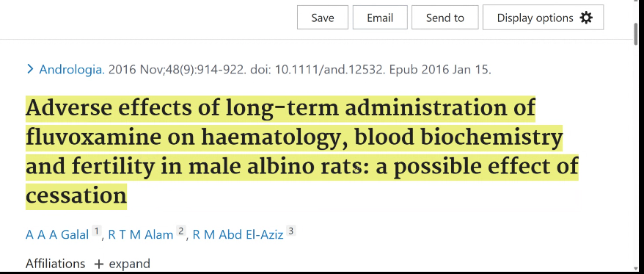Open the Send to dropdown
This screenshot has height=274, width=644.
pos(444,18)
